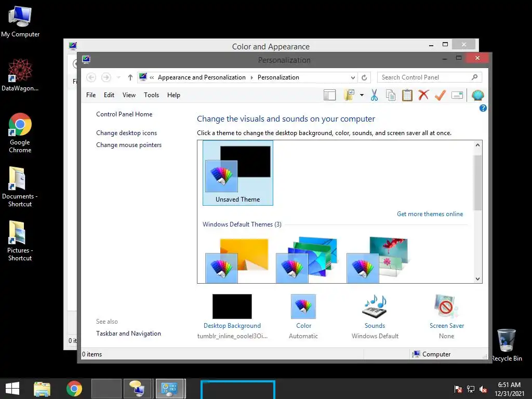Open the Documents - Shortcut desktop icon
532x399 pixels.
pos(20,187)
